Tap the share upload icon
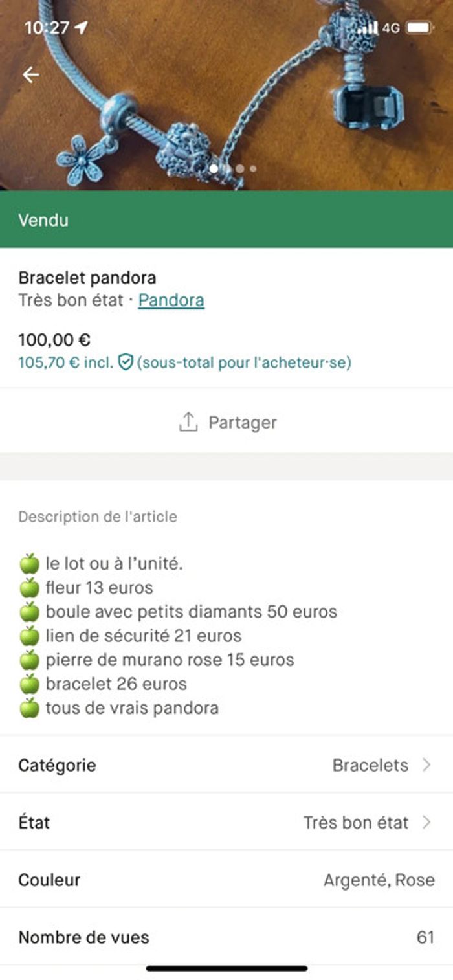Viewport: 453px width, 980px height. (x=188, y=422)
